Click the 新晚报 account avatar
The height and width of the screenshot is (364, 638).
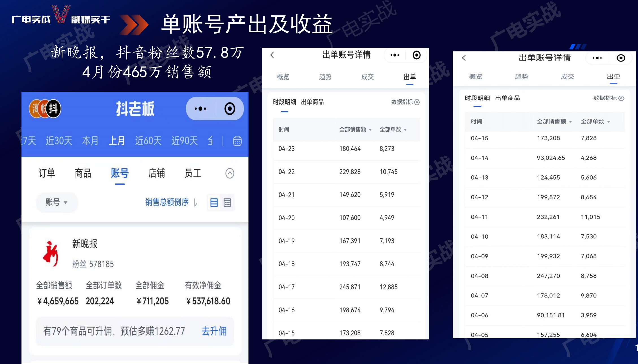[51, 254]
